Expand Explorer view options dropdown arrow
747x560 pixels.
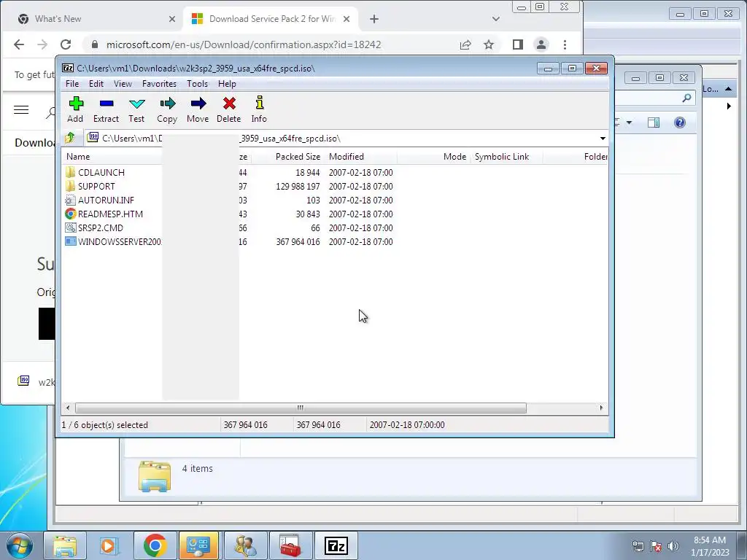629,122
